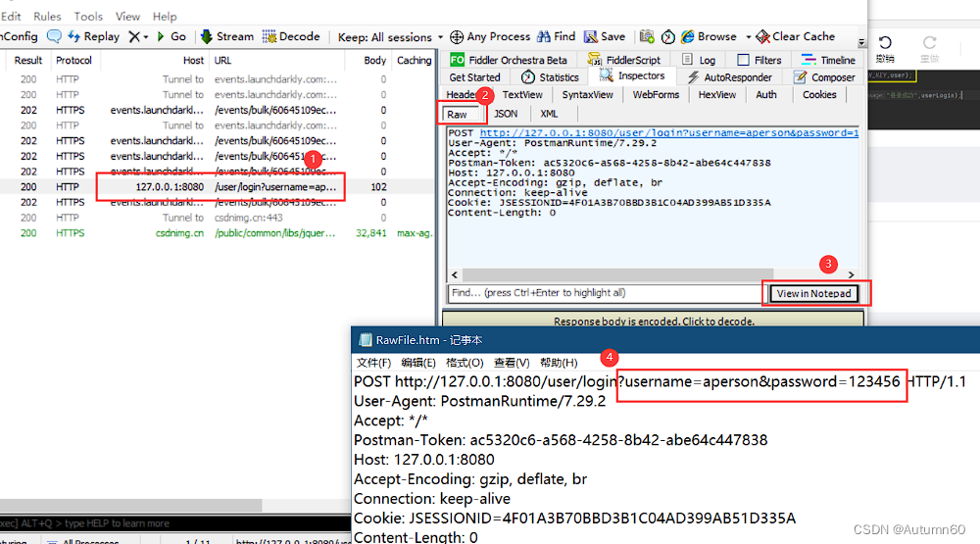Switch request inspector to SyntaxView
Screen dimensions: 980x544
[x=587, y=95]
